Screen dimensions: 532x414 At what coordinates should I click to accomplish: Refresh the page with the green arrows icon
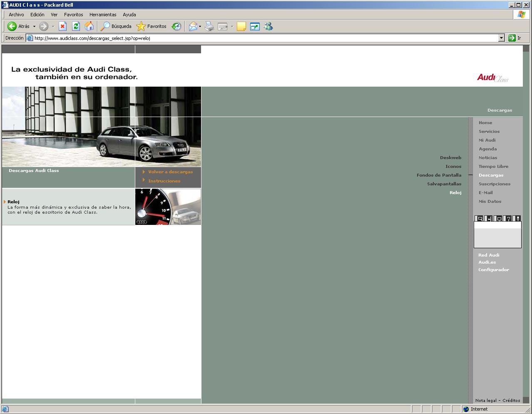(76, 26)
